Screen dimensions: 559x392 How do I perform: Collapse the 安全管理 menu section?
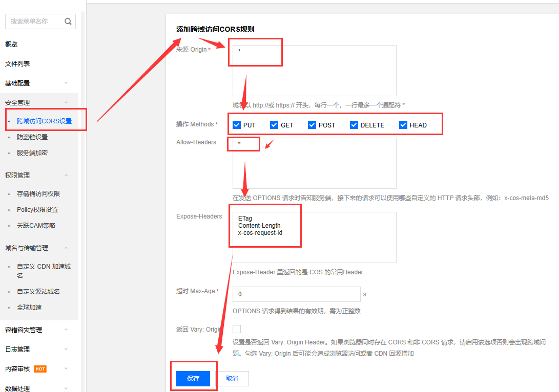[x=38, y=102]
